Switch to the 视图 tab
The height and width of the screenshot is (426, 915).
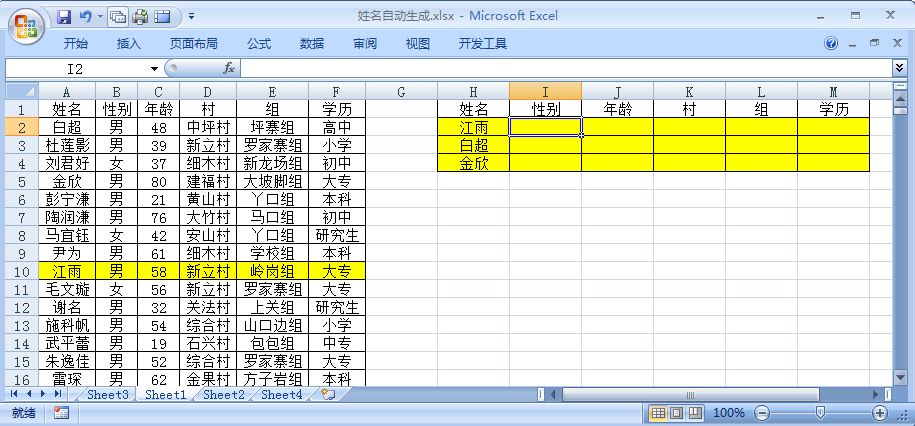[x=418, y=43]
